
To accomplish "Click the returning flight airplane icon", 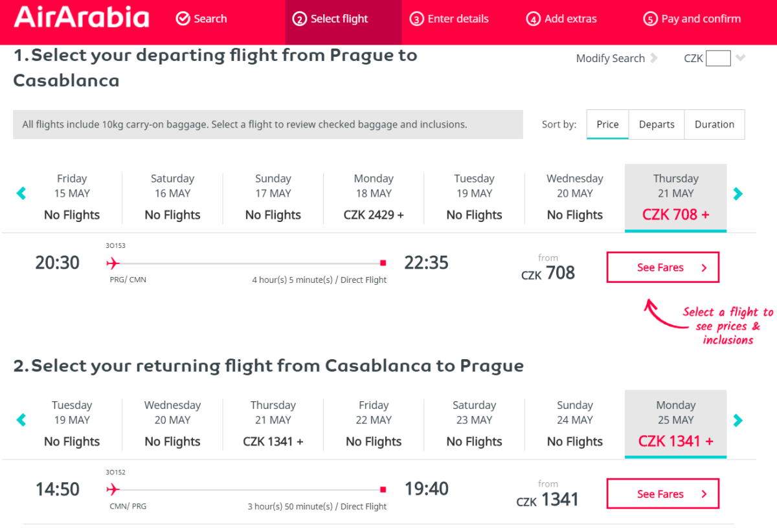I will [x=113, y=489].
